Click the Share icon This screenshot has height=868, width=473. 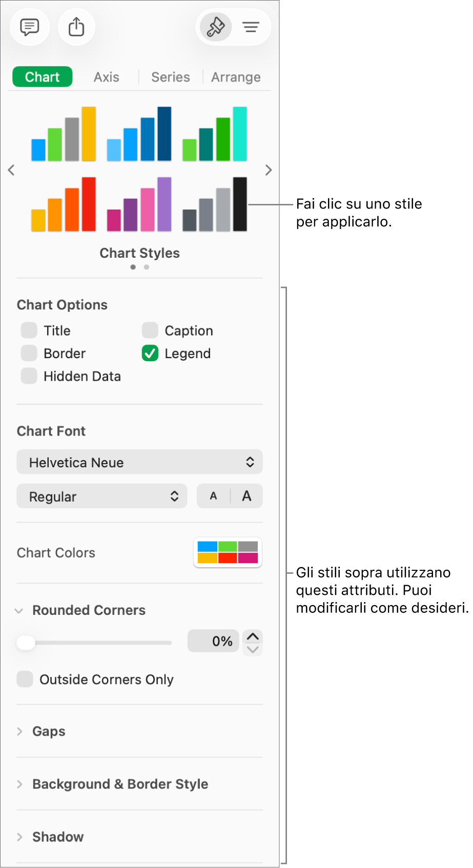pos(76,27)
